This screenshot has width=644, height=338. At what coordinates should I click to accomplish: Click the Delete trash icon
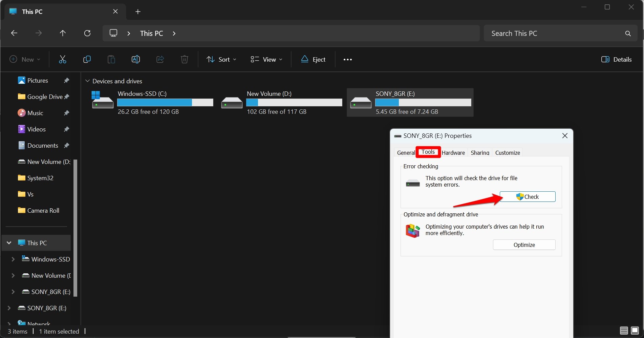point(184,59)
